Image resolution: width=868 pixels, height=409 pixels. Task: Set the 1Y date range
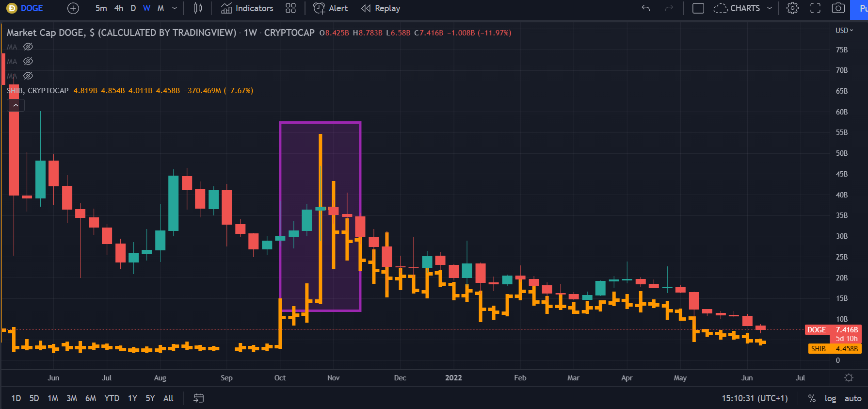[132, 398]
